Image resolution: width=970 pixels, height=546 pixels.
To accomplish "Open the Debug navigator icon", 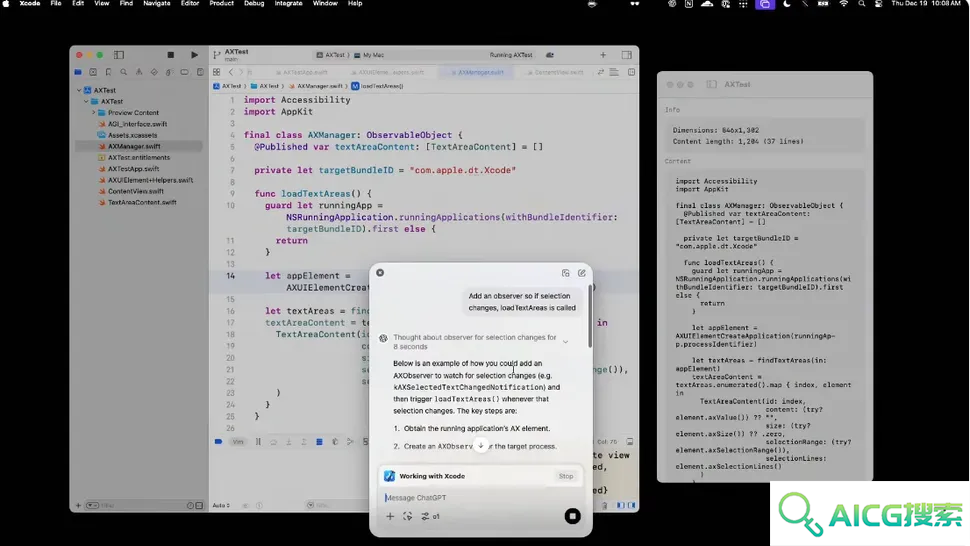I will click(x=169, y=72).
